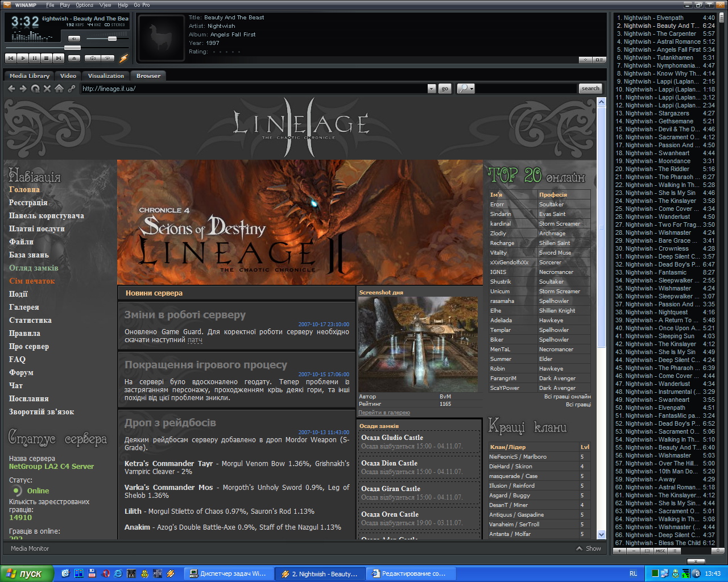Click the playlist list options button
Screen dimensions: 728x582
click(x=673, y=551)
